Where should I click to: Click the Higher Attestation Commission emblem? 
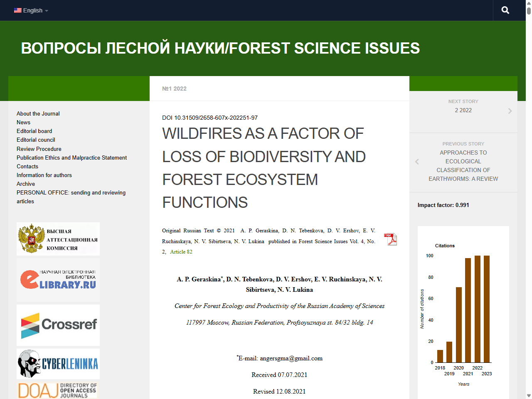58,239
